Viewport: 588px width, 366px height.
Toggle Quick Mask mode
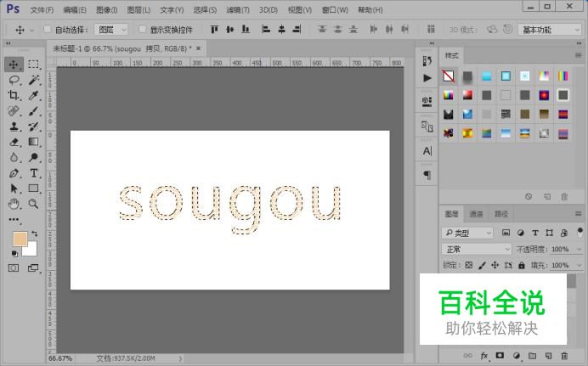tap(14, 267)
